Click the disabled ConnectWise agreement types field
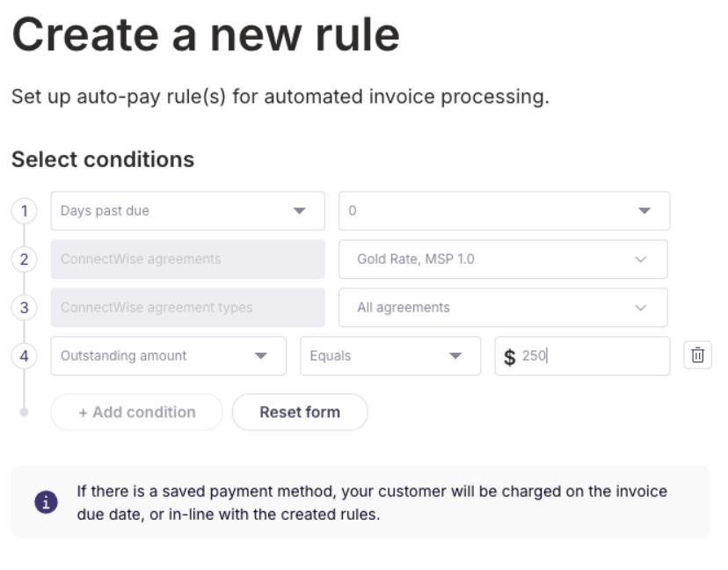The image size is (728, 570). click(187, 308)
